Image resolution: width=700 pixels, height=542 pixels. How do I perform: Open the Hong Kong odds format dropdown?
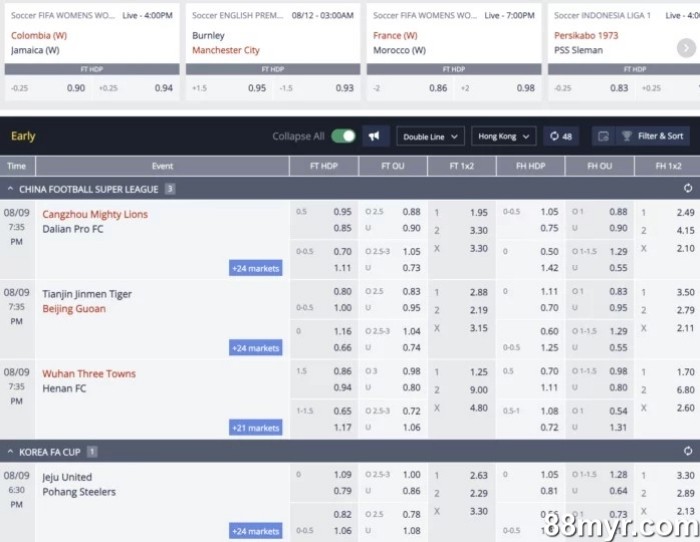pyautogui.click(x=504, y=136)
